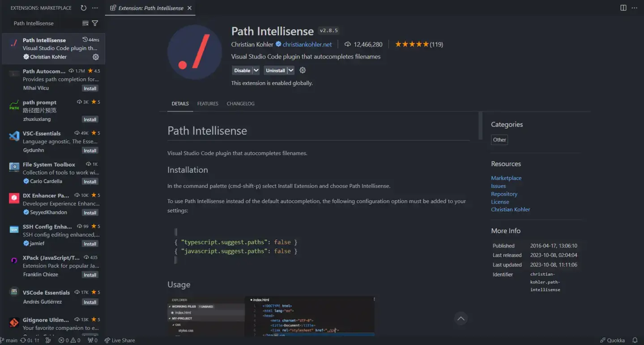Viewport: 644px width, 345px height.
Task: Open the extension filter funnel menu
Action: 95,23
